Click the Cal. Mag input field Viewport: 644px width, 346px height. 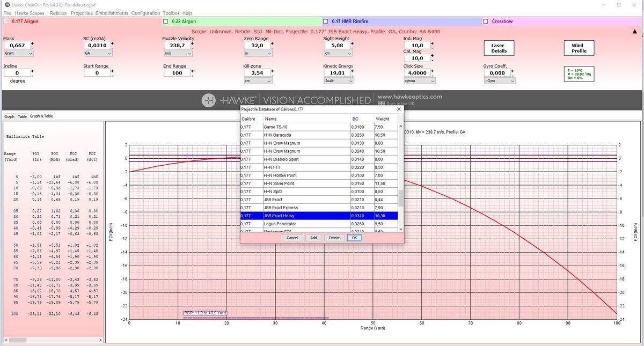pos(416,58)
